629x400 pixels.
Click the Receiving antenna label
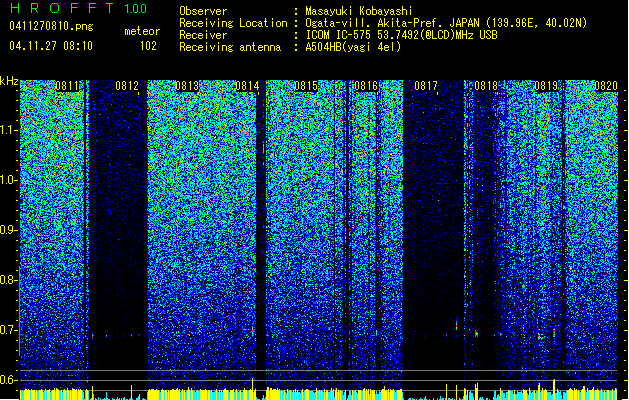click(x=230, y=47)
